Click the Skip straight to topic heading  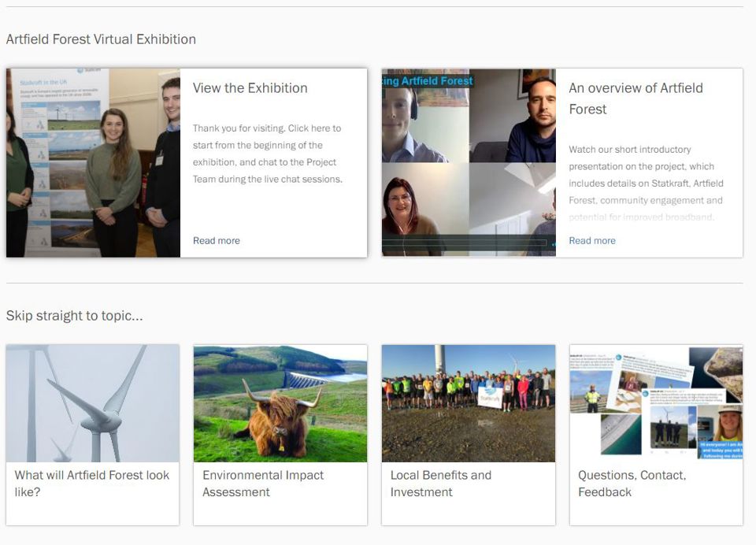pyautogui.click(x=75, y=316)
